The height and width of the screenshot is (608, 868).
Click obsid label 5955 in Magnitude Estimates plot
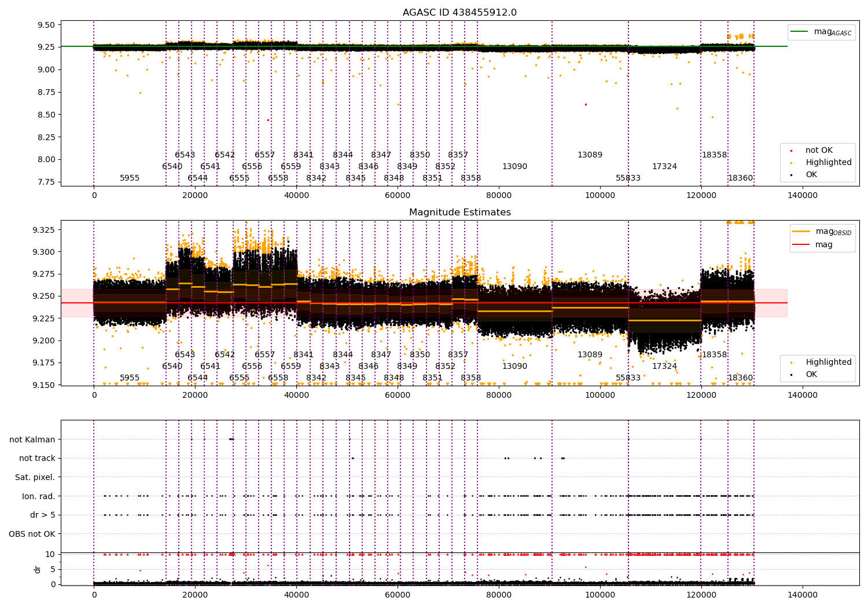pos(130,378)
